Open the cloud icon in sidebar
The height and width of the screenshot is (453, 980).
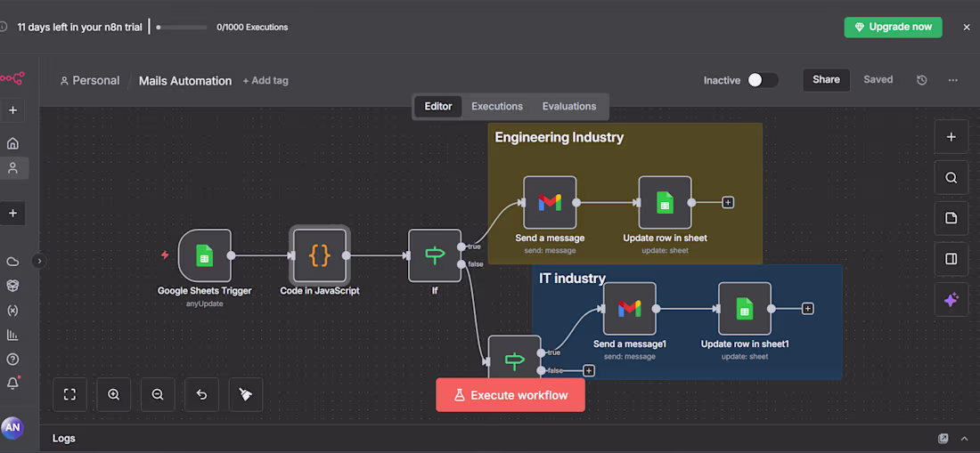pos(12,261)
